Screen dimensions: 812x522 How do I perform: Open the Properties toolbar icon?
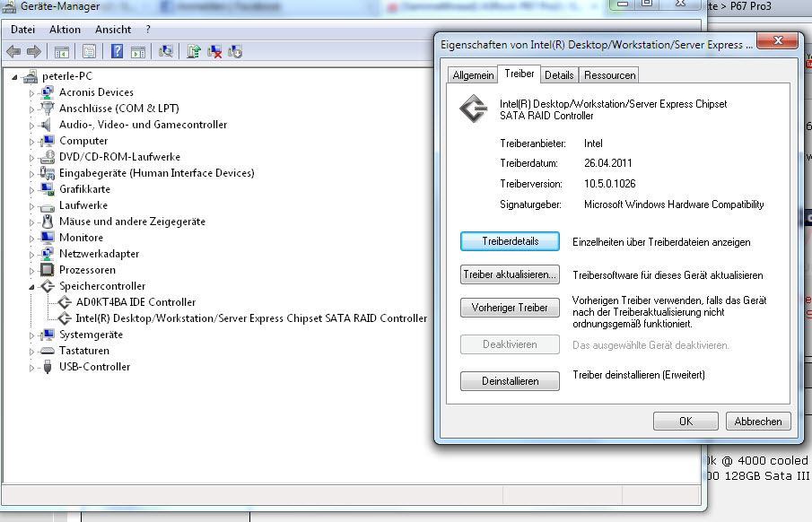pos(89,51)
